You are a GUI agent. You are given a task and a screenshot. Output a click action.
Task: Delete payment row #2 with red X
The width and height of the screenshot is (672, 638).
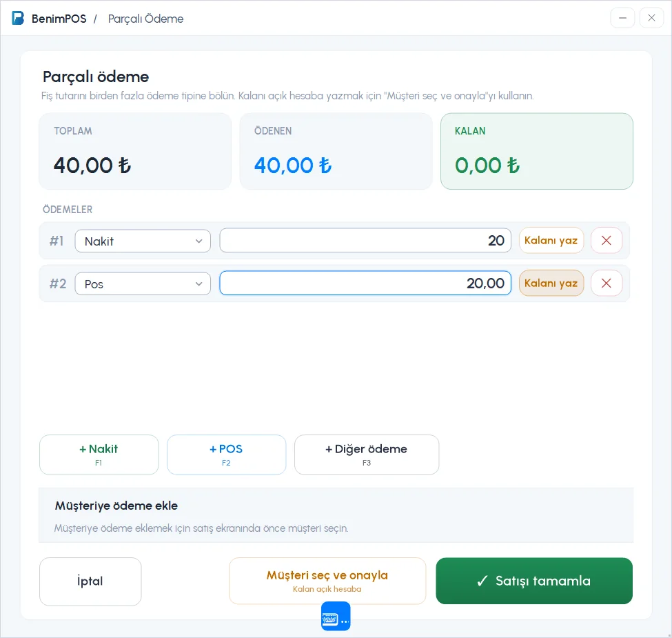click(x=606, y=283)
